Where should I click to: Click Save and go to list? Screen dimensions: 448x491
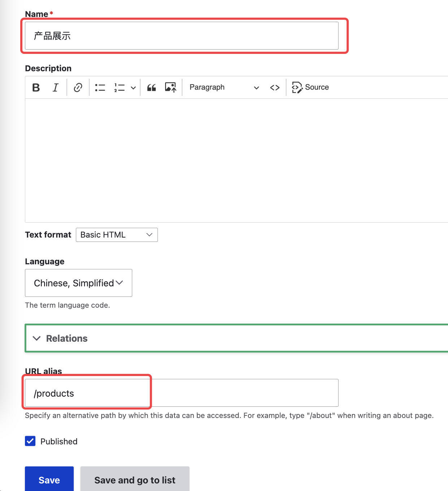(x=135, y=480)
